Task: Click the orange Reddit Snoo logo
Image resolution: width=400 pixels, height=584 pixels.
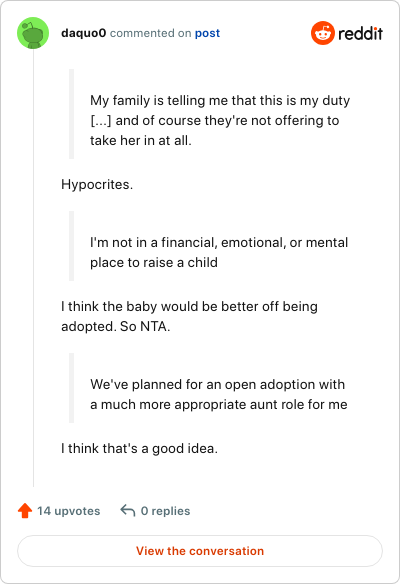Action: pos(323,33)
